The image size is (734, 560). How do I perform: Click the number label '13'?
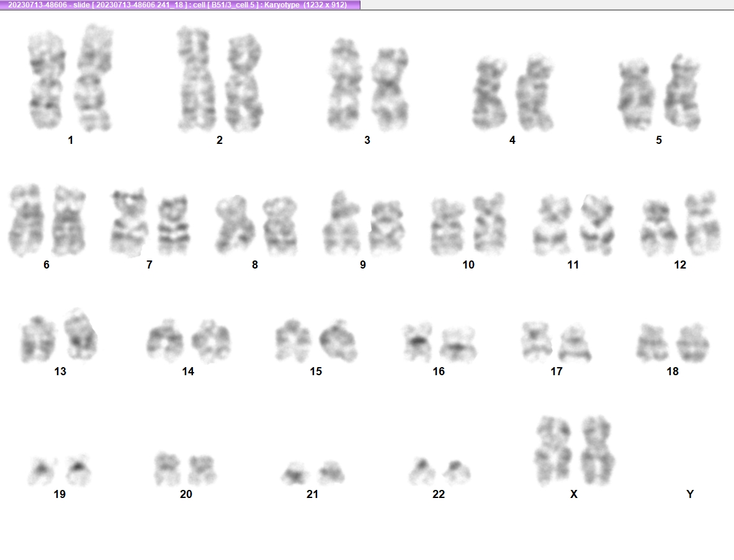60,371
